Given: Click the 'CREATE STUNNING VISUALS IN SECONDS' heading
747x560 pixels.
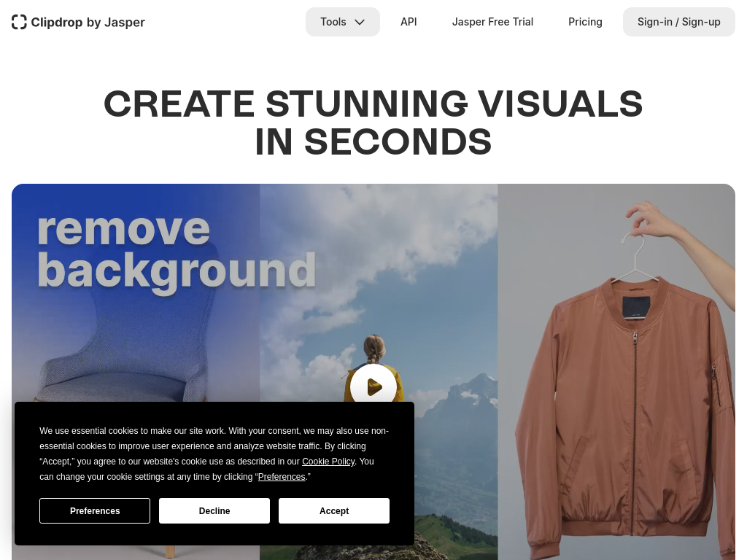Looking at the screenshot, I should pyautogui.click(x=373, y=122).
